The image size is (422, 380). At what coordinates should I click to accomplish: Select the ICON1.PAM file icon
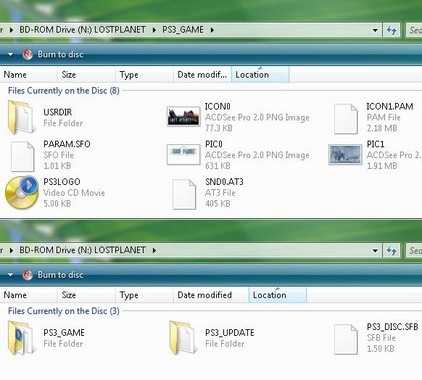point(346,119)
